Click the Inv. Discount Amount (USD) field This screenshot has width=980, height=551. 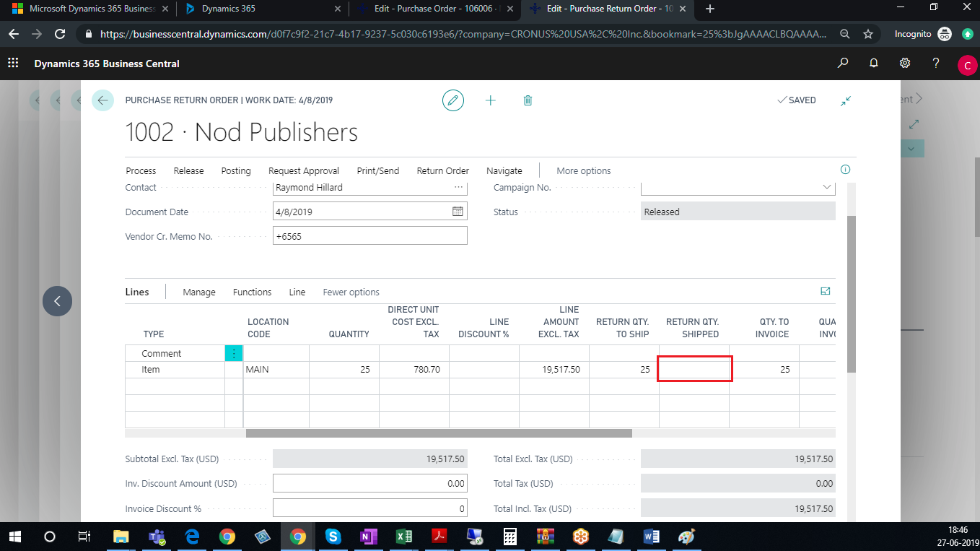click(369, 483)
